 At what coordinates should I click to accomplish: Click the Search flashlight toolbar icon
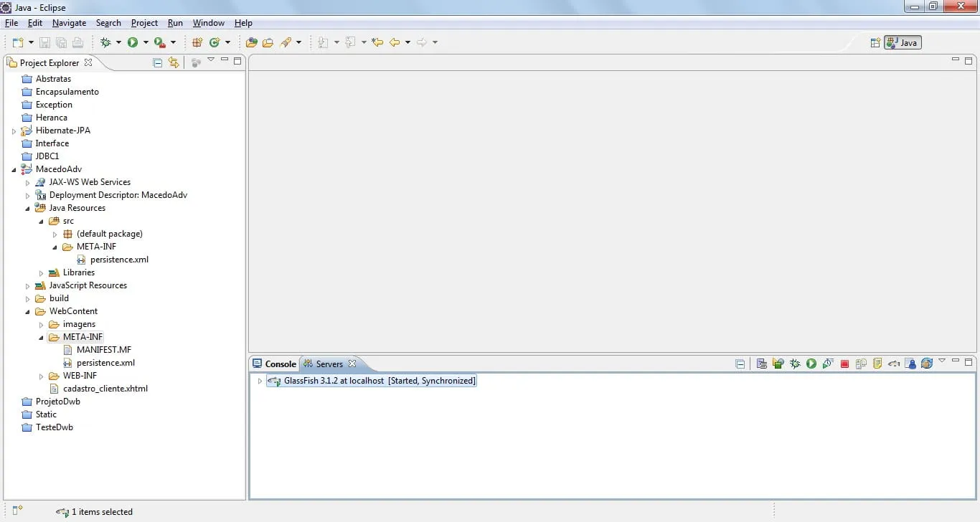[286, 43]
